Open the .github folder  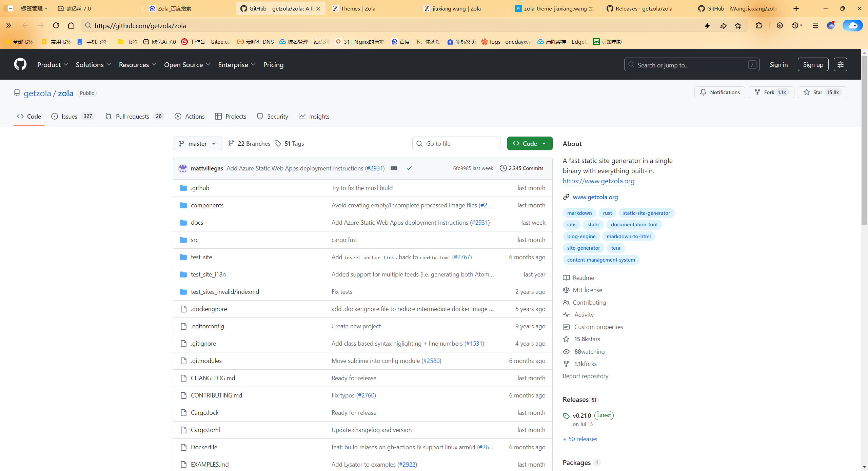click(200, 188)
